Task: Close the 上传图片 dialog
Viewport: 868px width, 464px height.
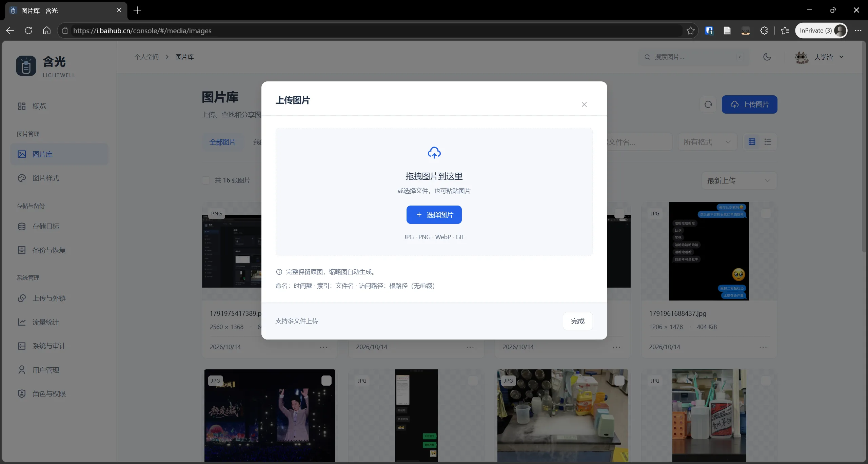Action: 584,104
